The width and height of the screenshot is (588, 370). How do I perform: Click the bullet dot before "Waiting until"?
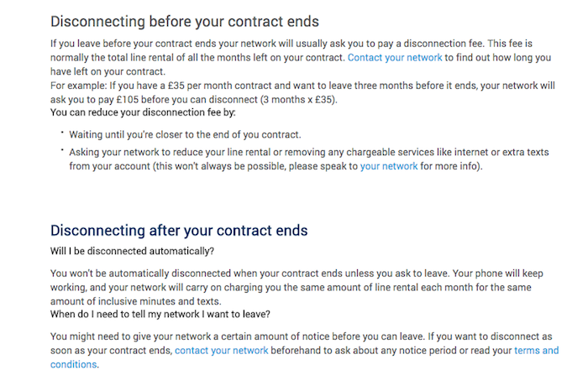coord(62,133)
